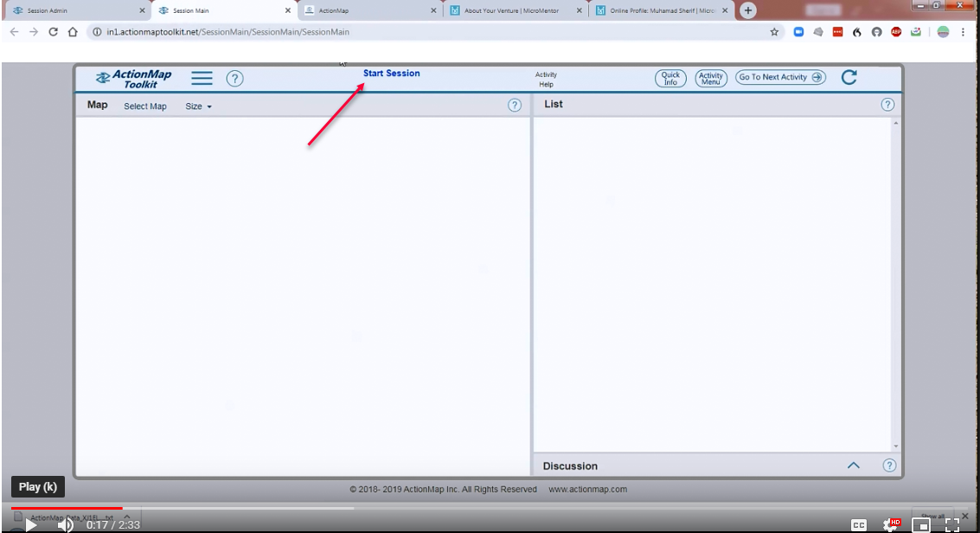Bookmark this page with the star icon

774,32
